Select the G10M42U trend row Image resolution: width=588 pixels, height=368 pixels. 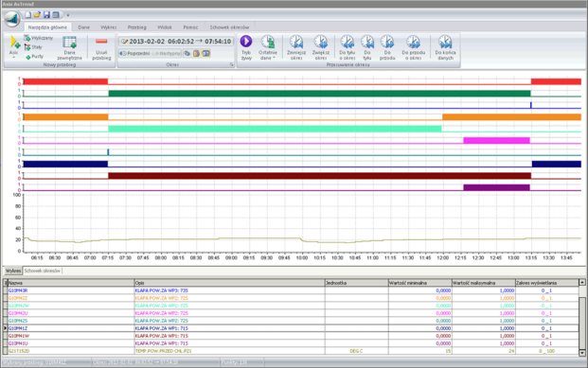(291, 313)
